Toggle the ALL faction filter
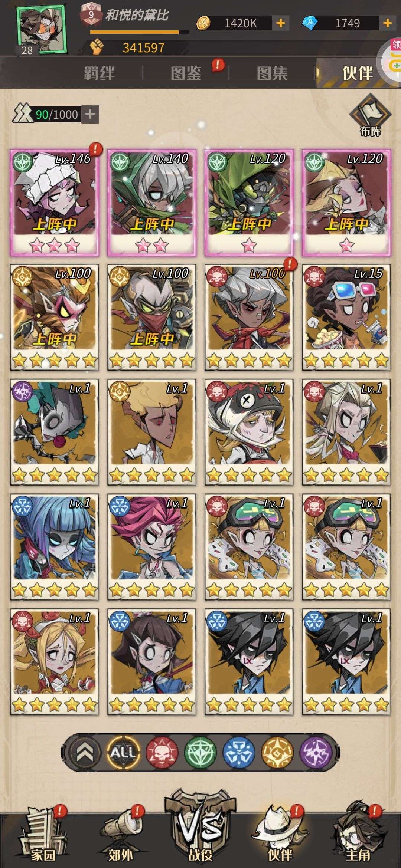The image size is (401, 868). pos(123,753)
